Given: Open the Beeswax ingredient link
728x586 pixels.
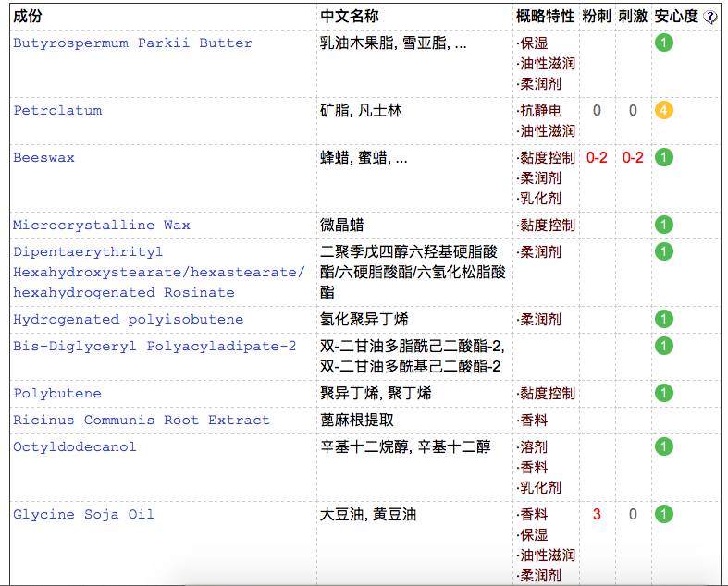Looking at the screenshot, I should (43, 158).
